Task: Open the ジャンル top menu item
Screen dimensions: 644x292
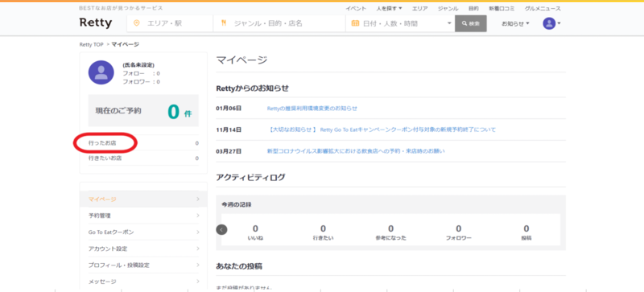Action: (448, 9)
